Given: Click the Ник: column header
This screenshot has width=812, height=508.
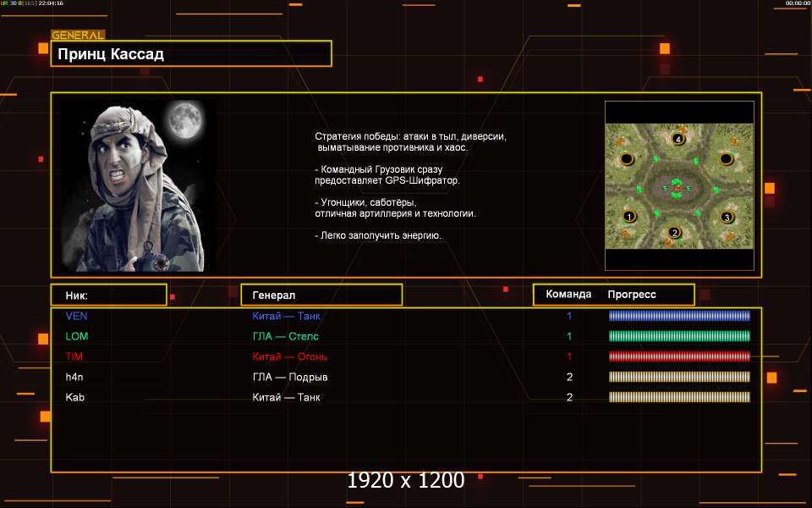Looking at the screenshot, I should pos(108,295).
